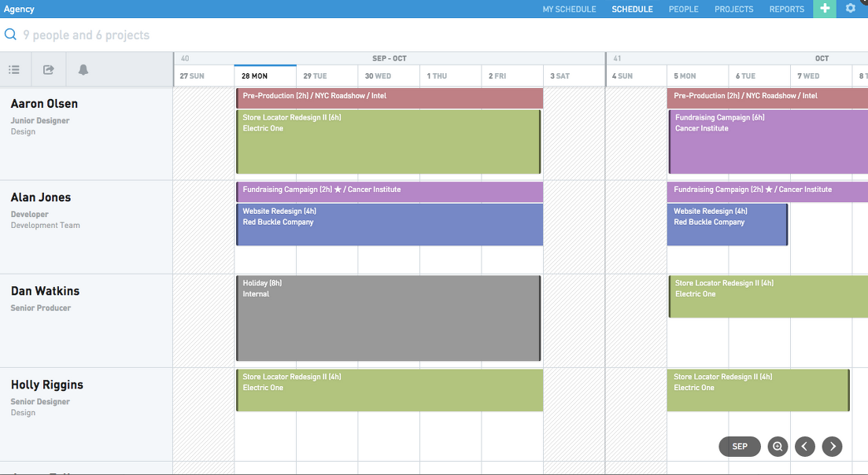Click the Agency logo link
Viewport: 868px width, 475px height.
tap(19, 9)
